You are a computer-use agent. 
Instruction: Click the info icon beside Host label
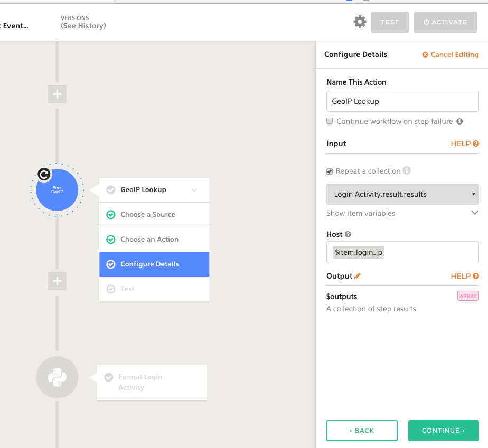click(x=348, y=234)
